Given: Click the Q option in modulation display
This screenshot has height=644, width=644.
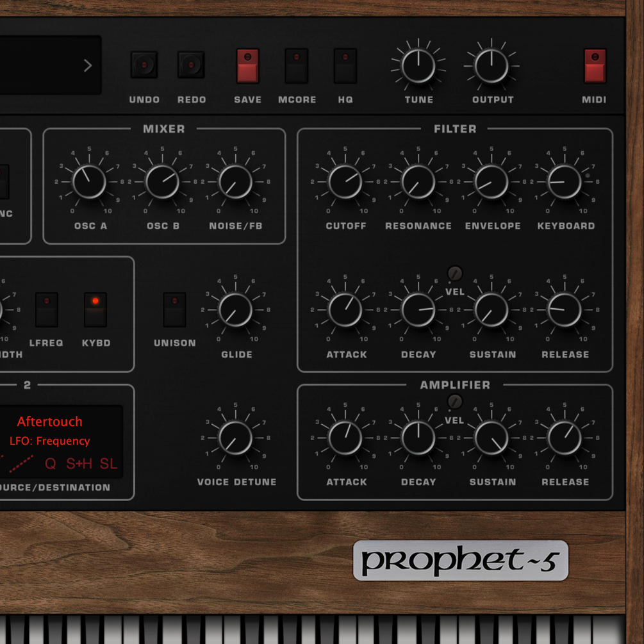Looking at the screenshot, I should (51, 464).
